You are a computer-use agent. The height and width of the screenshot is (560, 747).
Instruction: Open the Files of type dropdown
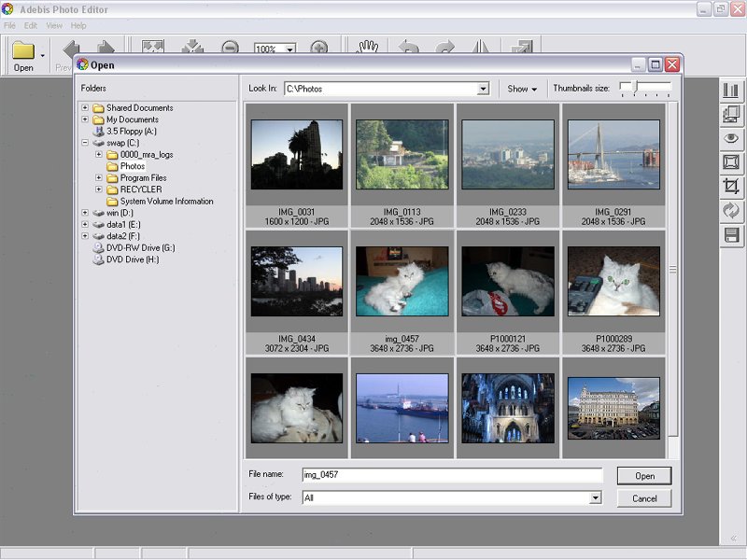(595, 498)
